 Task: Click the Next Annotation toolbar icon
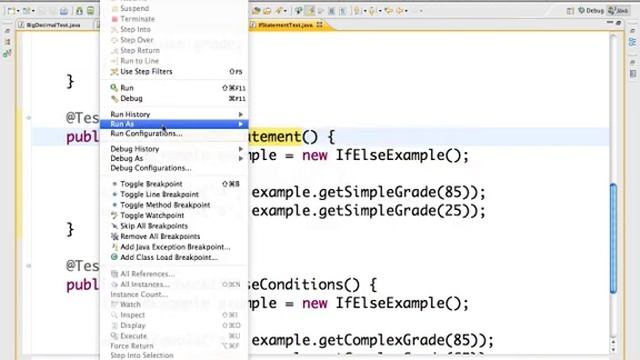(358, 11)
